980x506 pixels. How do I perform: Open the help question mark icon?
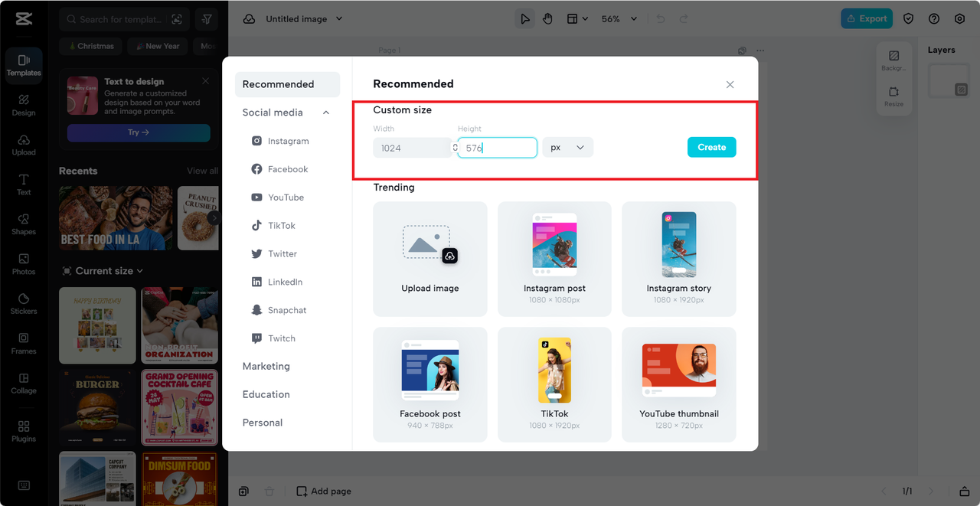tap(934, 19)
